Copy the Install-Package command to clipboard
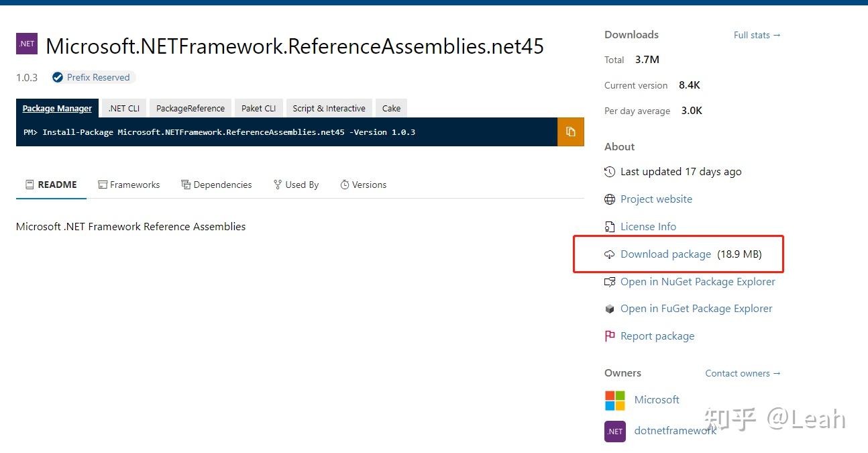868x453 pixels. (570, 132)
